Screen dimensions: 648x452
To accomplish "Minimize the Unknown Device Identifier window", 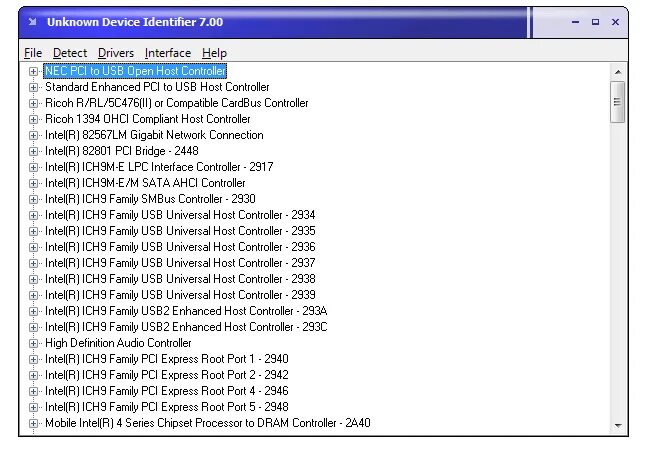I will [x=575, y=22].
